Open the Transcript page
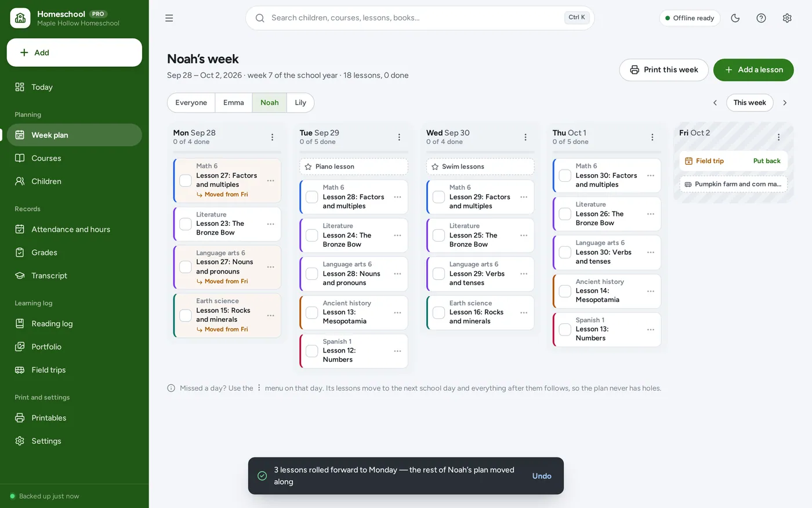Screen dimensions: 812x508 [x=74, y=276]
